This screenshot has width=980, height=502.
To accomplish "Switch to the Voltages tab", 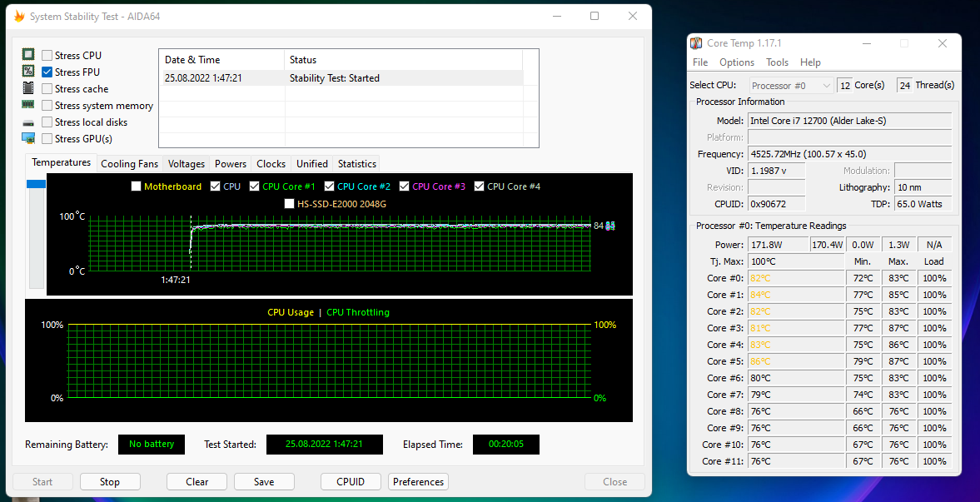I will 187,164.
